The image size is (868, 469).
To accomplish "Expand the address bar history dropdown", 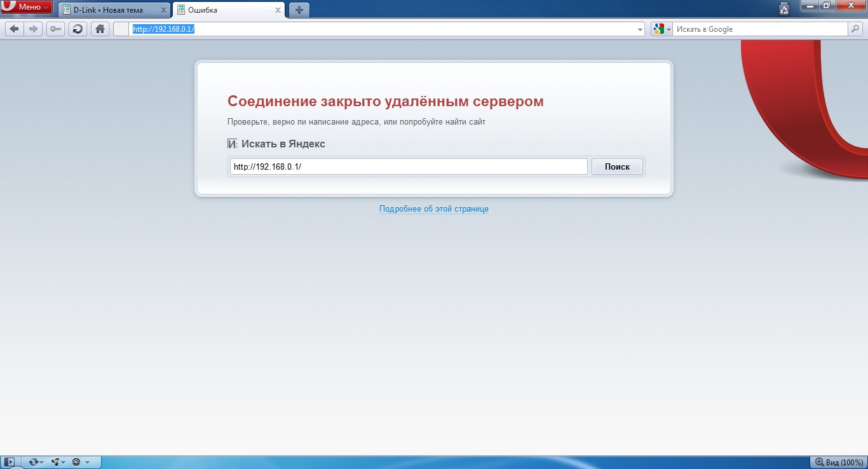I will click(x=640, y=29).
